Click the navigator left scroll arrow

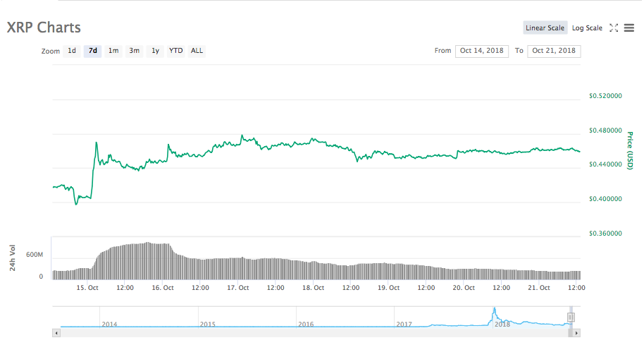[56, 333]
